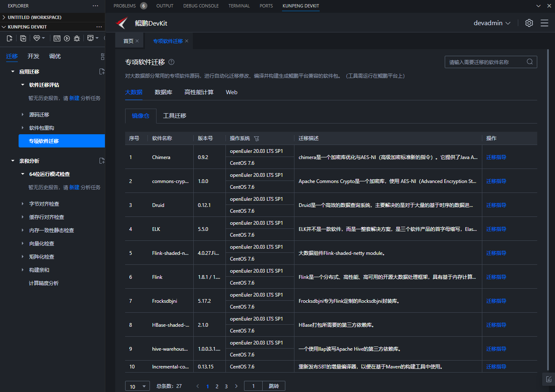Click the help question mark beside 专项软件迁移
This screenshot has width=555, height=392.
coord(171,62)
